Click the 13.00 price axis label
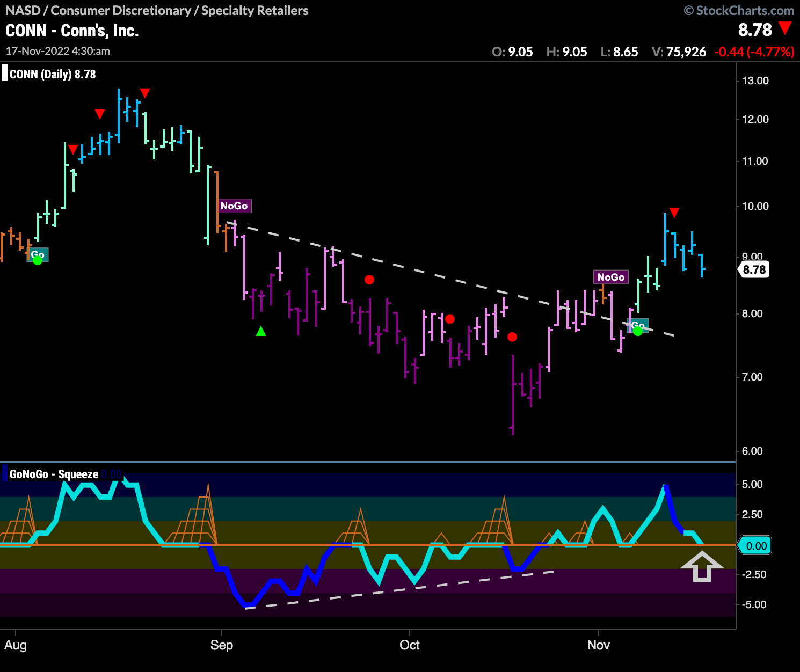This screenshot has height=672, width=800. point(755,81)
